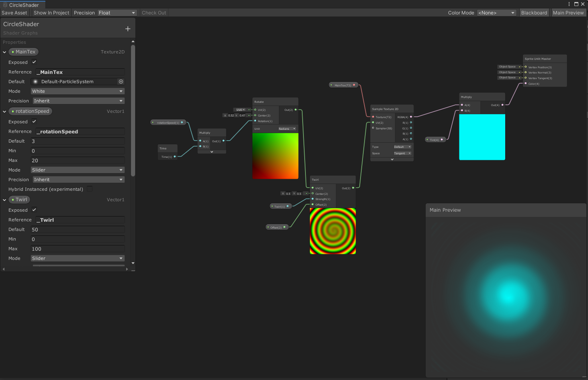Open the Unit Radians dropdown on Rotate node
This screenshot has height=380, width=588.
point(287,129)
